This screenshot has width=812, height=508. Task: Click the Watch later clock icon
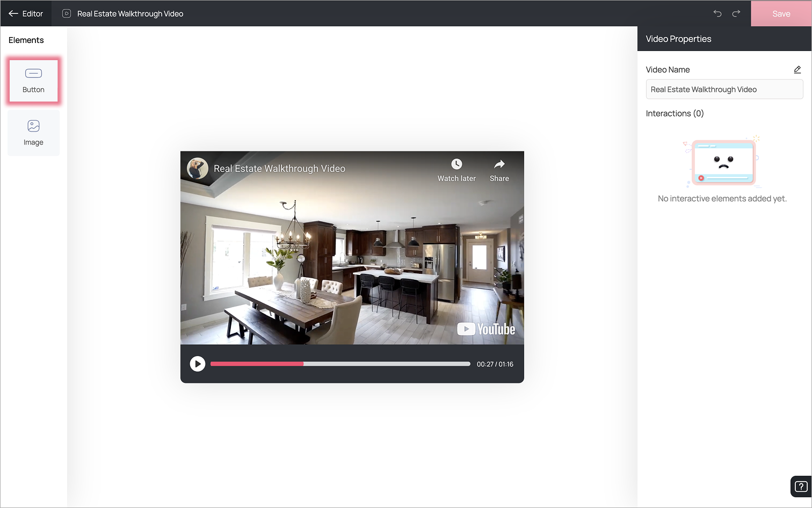point(456,164)
